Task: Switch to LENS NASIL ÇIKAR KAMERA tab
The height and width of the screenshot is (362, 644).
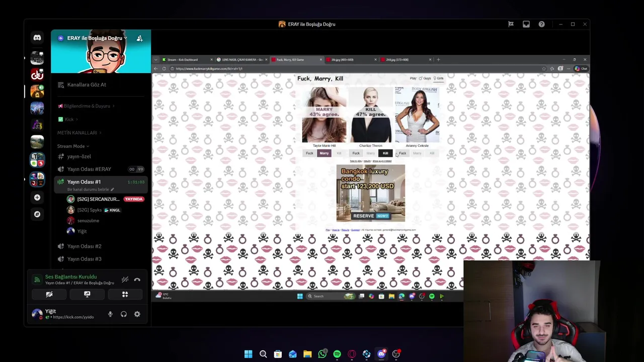Action: (x=242, y=60)
